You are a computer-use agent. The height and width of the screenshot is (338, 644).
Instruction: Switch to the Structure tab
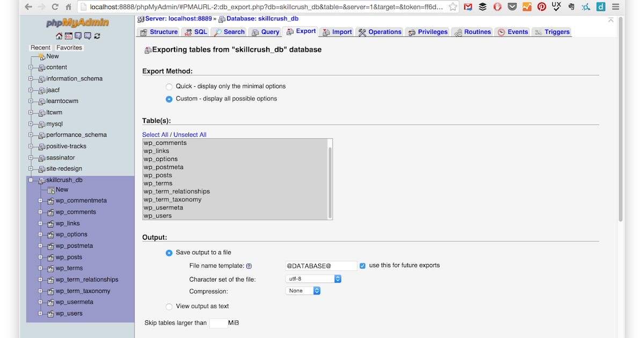158,32
